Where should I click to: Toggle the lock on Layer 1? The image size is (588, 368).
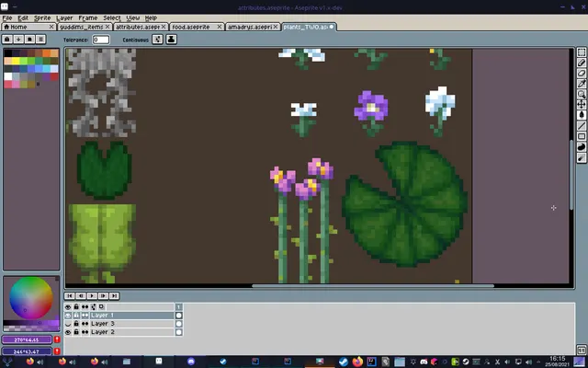[76, 316]
